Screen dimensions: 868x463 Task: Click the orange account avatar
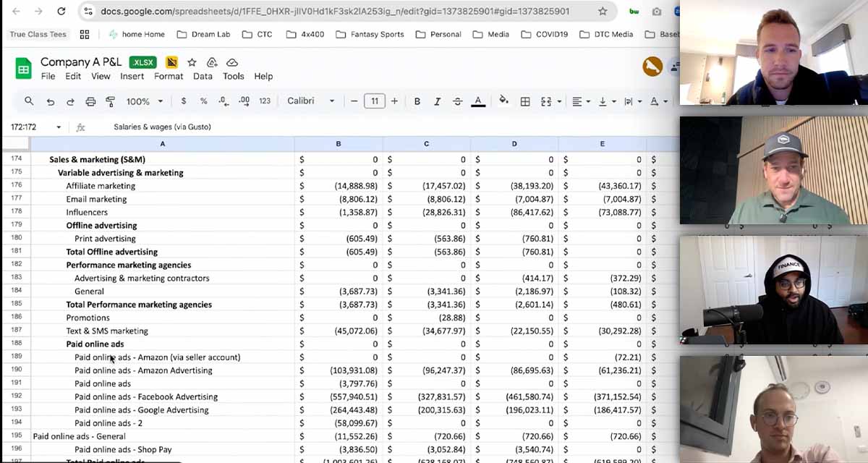[x=652, y=67]
